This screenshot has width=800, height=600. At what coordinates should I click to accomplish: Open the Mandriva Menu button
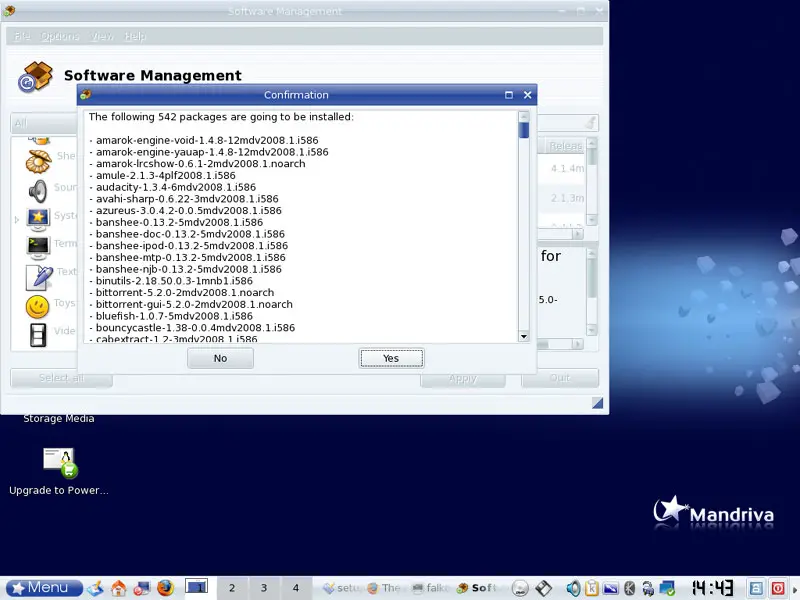(x=45, y=588)
